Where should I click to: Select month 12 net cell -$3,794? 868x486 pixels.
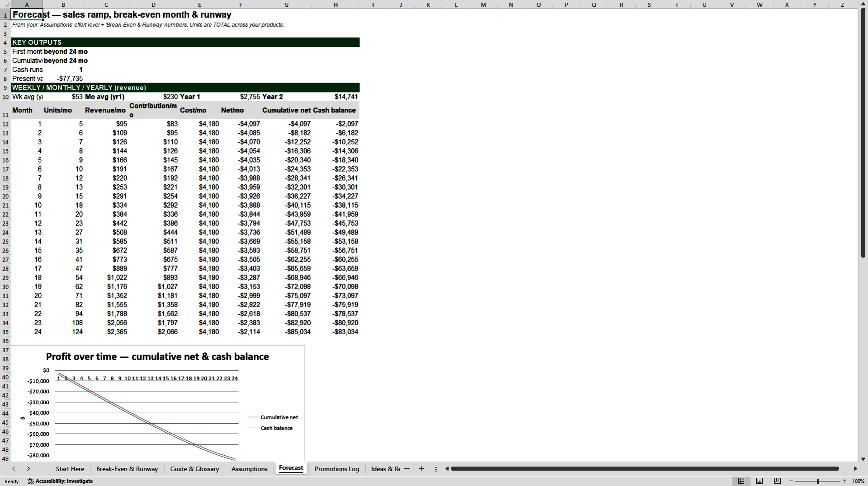click(240, 224)
